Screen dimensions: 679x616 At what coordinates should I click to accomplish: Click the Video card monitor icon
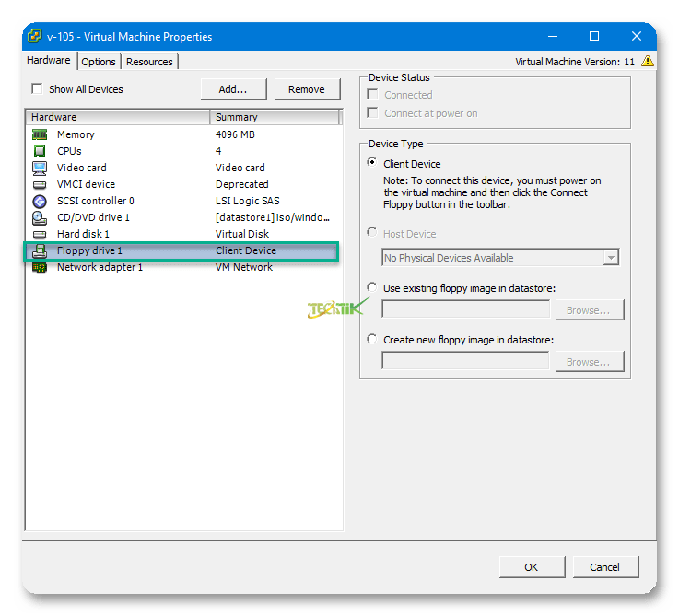pos(40,168)
